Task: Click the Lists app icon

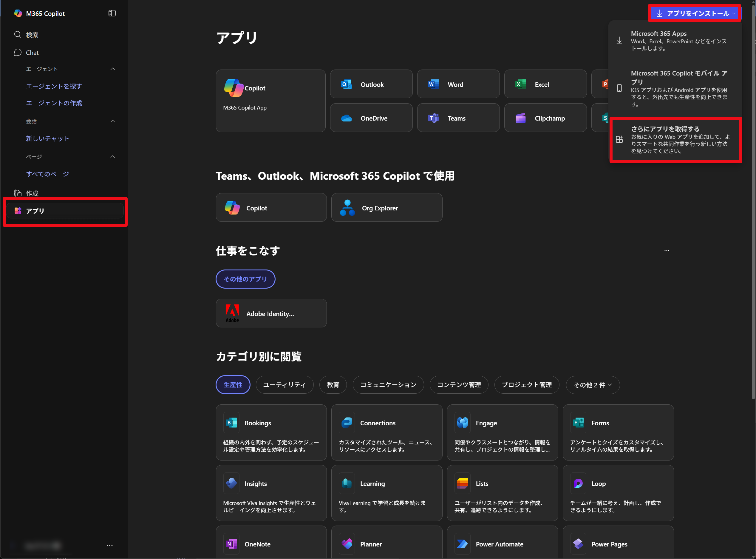Action: coord(463,483)
